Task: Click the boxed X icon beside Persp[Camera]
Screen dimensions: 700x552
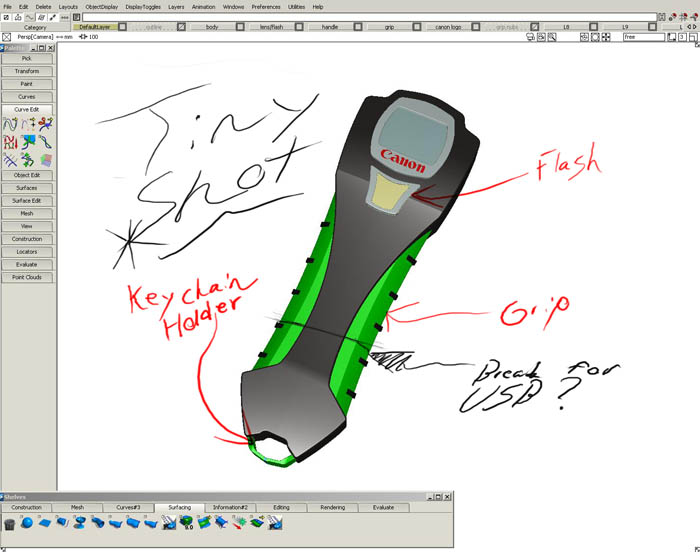Action: pos(6,37)
